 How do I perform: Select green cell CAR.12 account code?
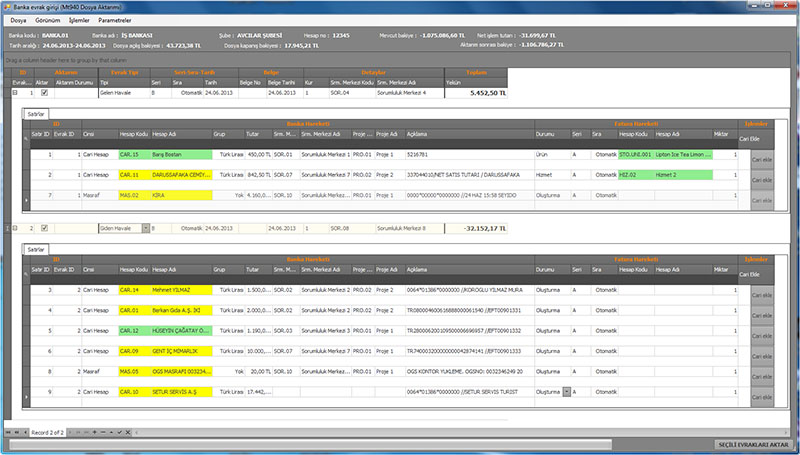pos(134,331)
